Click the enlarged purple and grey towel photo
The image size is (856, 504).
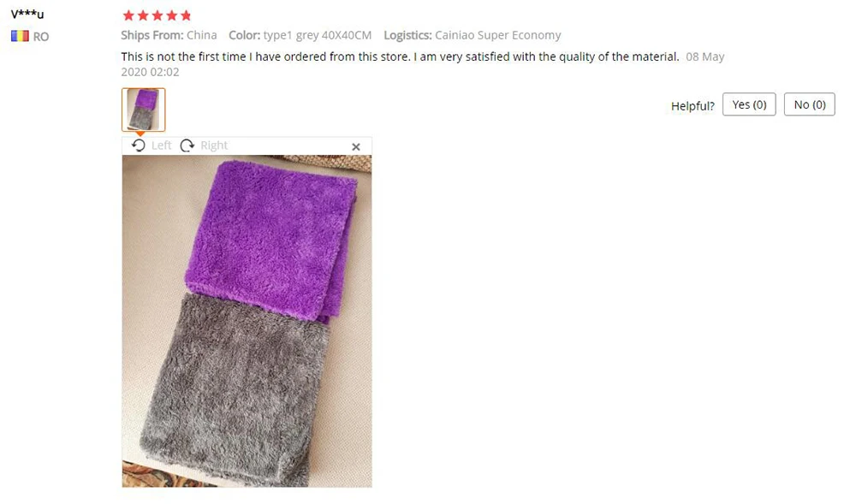click(x=247, y=321)
